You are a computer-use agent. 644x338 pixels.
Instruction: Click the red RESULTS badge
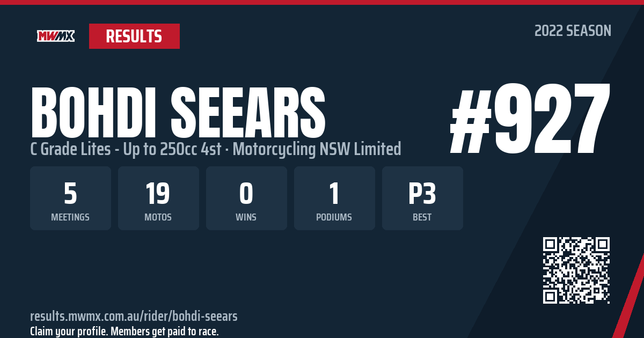[134, 36]
